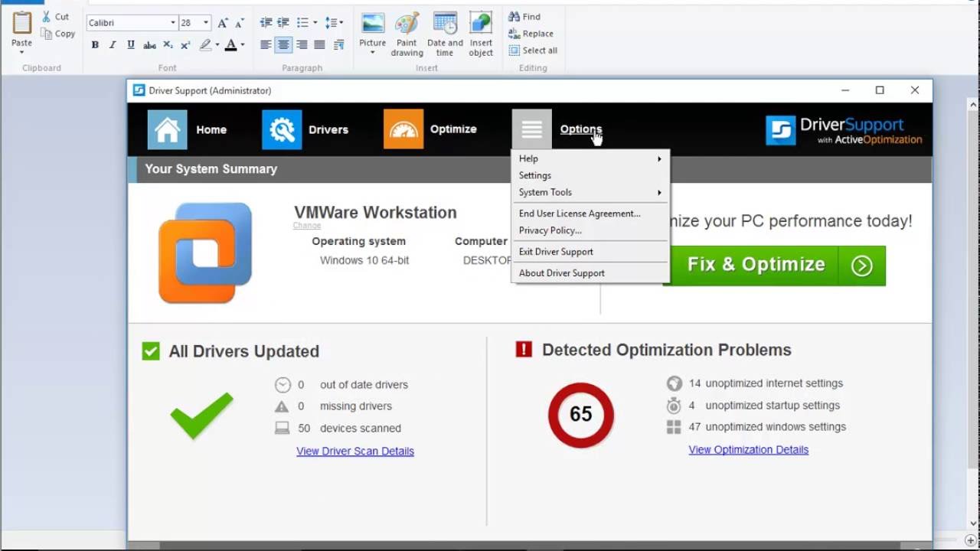This screenshot has width=980, height=551.
Task: Click the Shrink font icon
Action: click(x=240, y=23)
